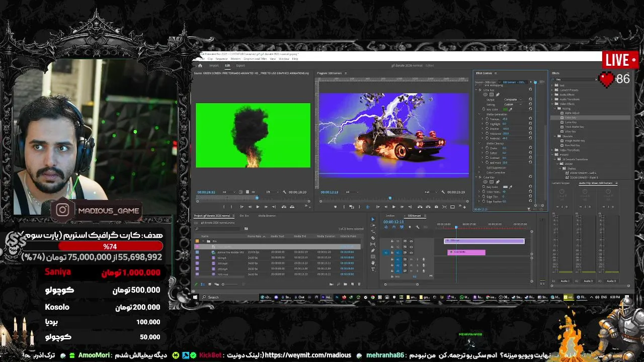The height and width of the screenshot is (362, 644).
Task: Toggle V1 track output eye
Action: point(411,252)
